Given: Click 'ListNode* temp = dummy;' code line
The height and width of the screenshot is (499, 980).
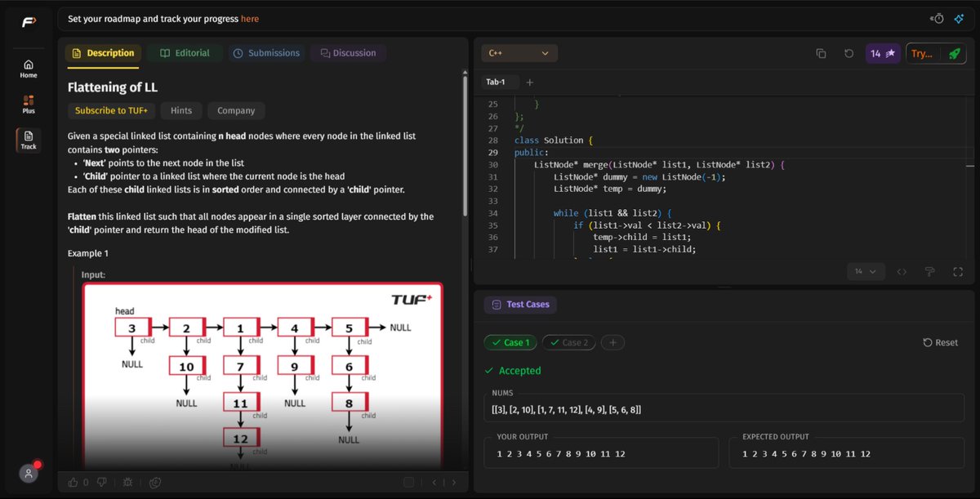Looking at the screenshot, I should click(x=610, y=189).
